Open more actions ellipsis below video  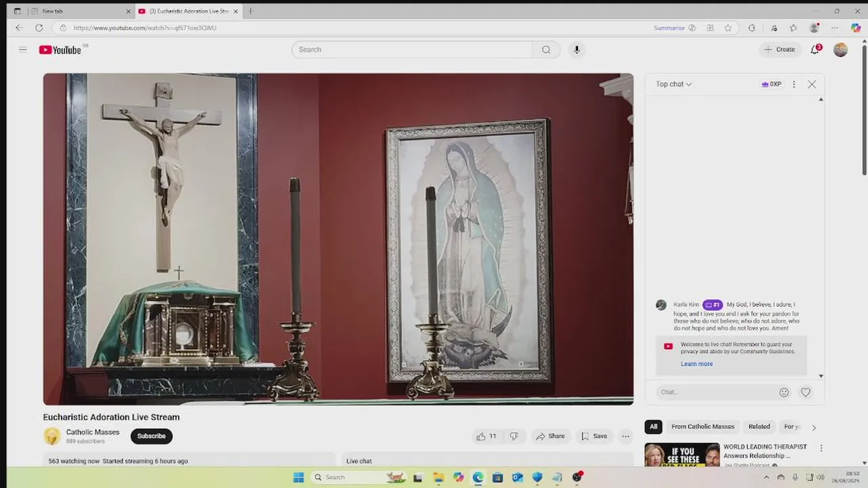tap(625, 436)
